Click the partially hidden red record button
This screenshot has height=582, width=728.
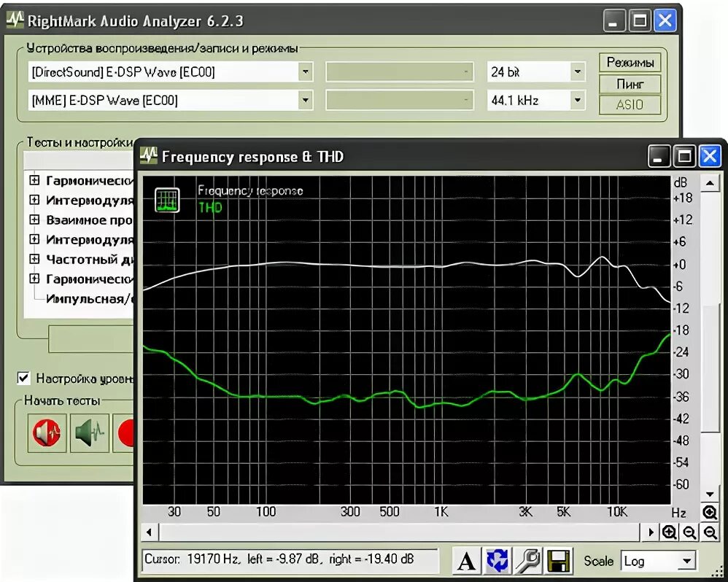[x=124, y=432]
